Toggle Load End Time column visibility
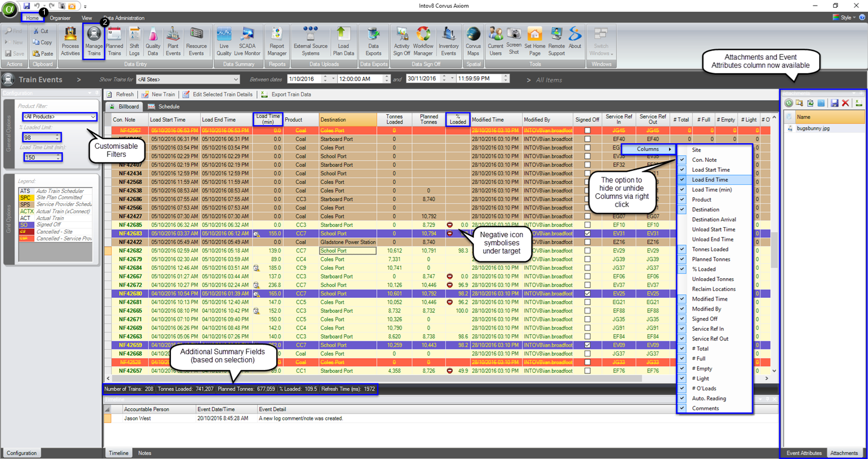Image resolution: width=868 pixels, height=459 pixels. pyautogui.click(x=714, y=180)
